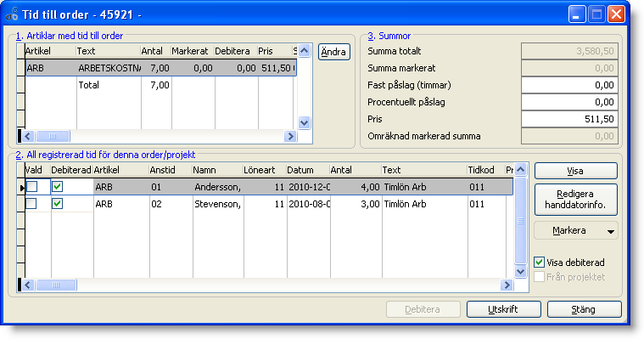Minimize the Tid till order window
Image resolution: width=644 pixels, height=339 pixels.
tap(577, 14)
